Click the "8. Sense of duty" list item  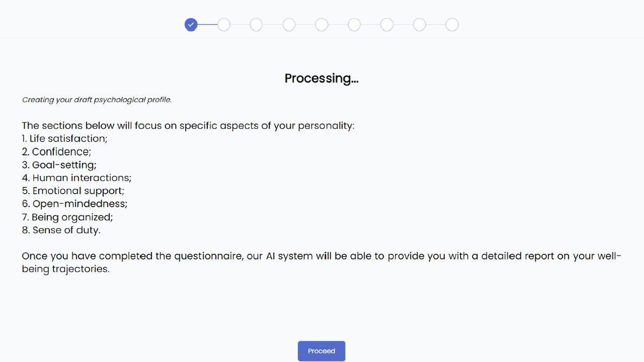(61, 230)
